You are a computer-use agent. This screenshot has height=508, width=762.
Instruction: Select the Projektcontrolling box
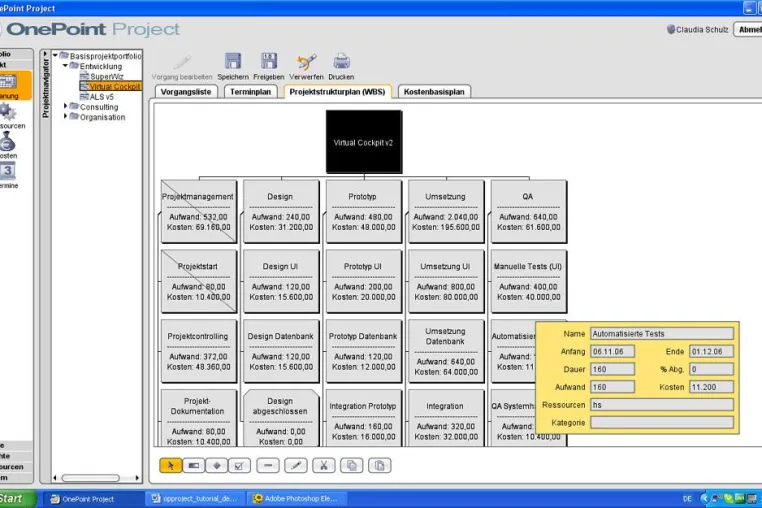199,351
